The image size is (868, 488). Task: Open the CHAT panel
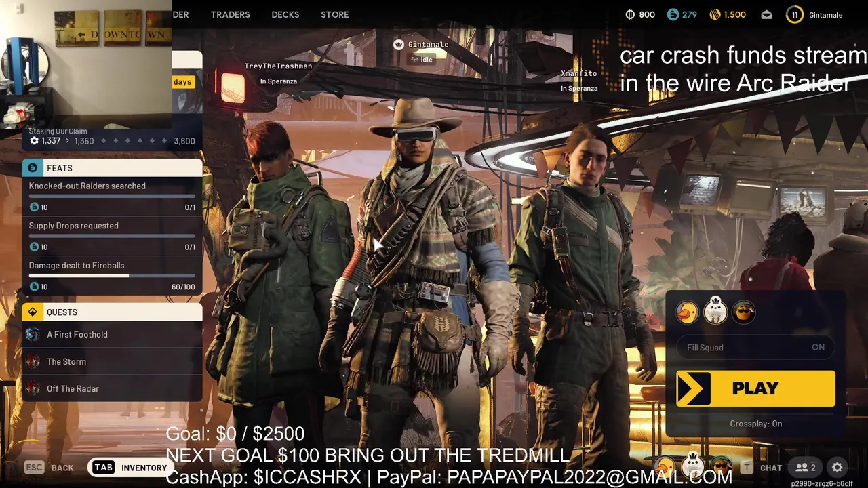771,468
